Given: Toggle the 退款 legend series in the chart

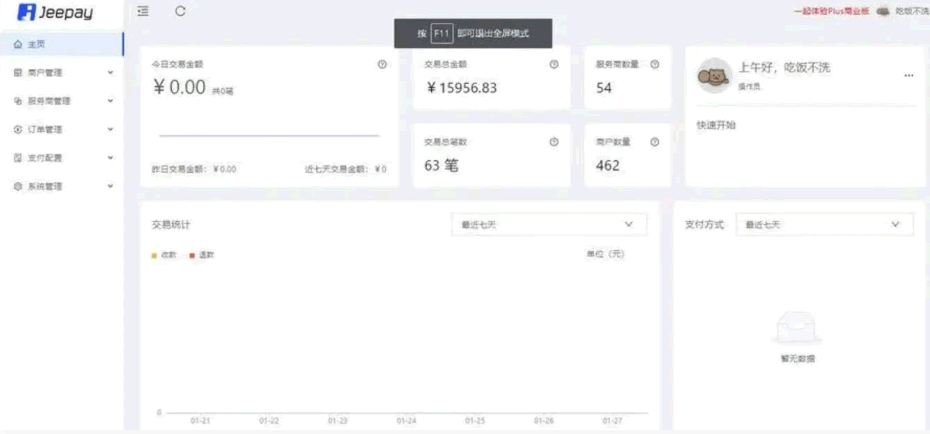Looking at the screenshot, I should coord(202,255).
